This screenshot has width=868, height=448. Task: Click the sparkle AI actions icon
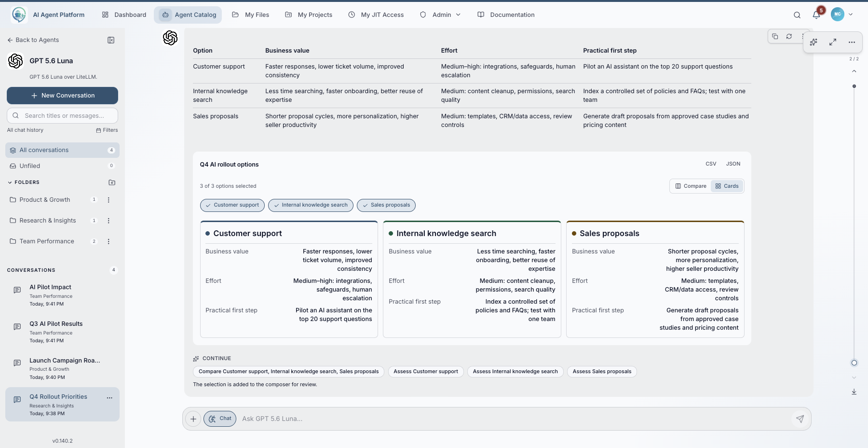pos(814,42)
